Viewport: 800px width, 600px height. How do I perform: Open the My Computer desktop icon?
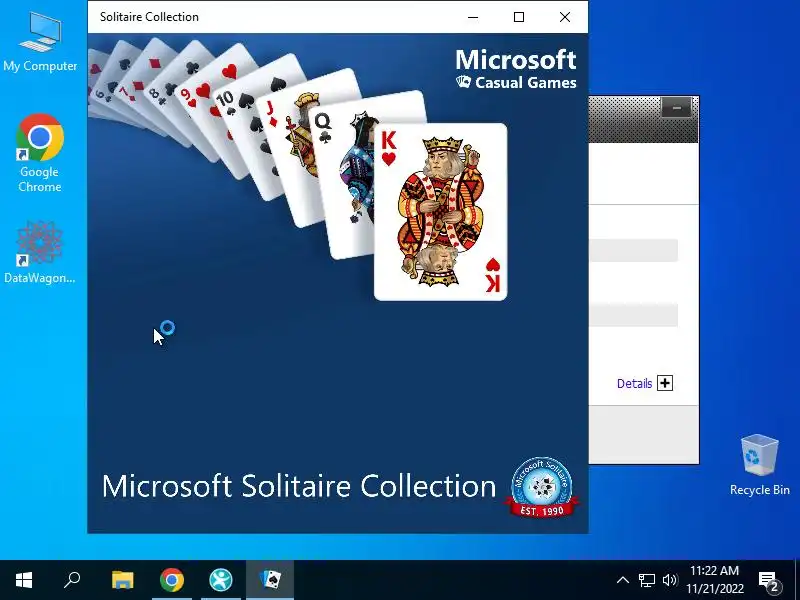tap(40, 42)
